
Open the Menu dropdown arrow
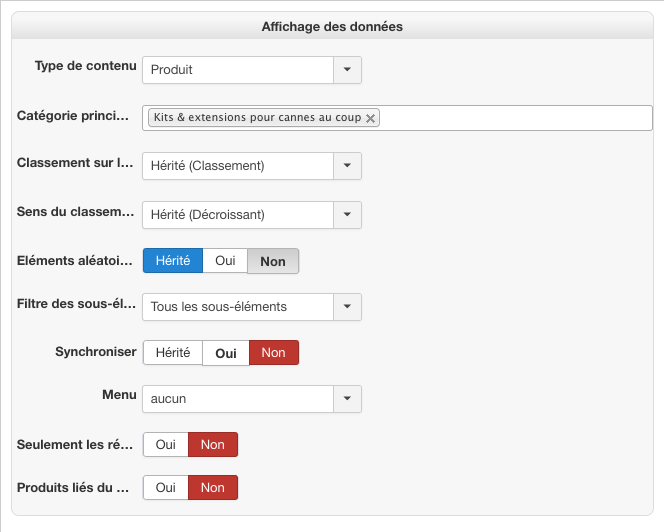[347, 399]
